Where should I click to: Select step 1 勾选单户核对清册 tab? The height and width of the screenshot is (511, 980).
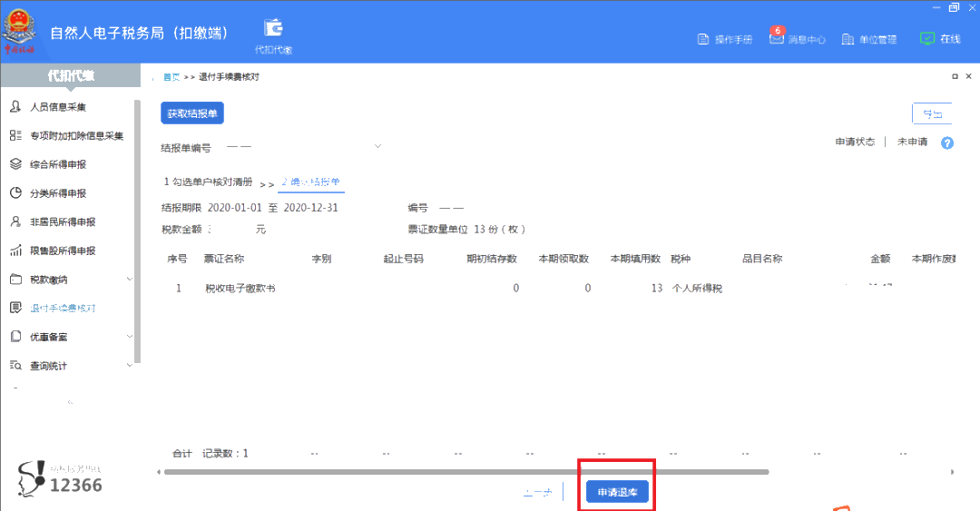tap(208, 182)
